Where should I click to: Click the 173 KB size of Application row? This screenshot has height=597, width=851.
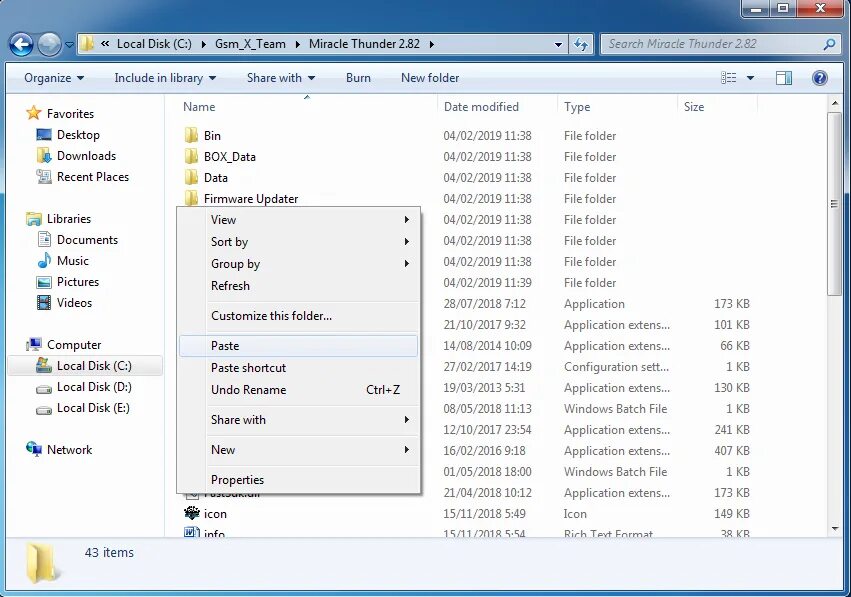pyautogui.click(x=732, y=304)
